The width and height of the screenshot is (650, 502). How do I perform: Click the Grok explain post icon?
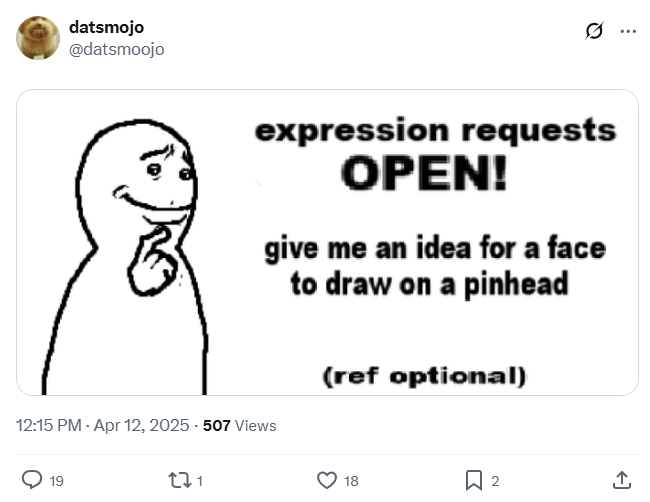tap(594, 31)
